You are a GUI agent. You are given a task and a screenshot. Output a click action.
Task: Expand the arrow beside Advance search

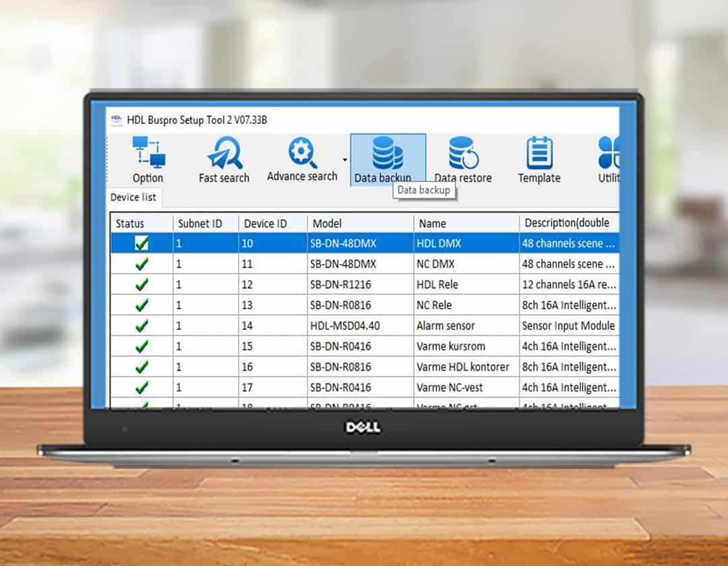coord(345,160)
